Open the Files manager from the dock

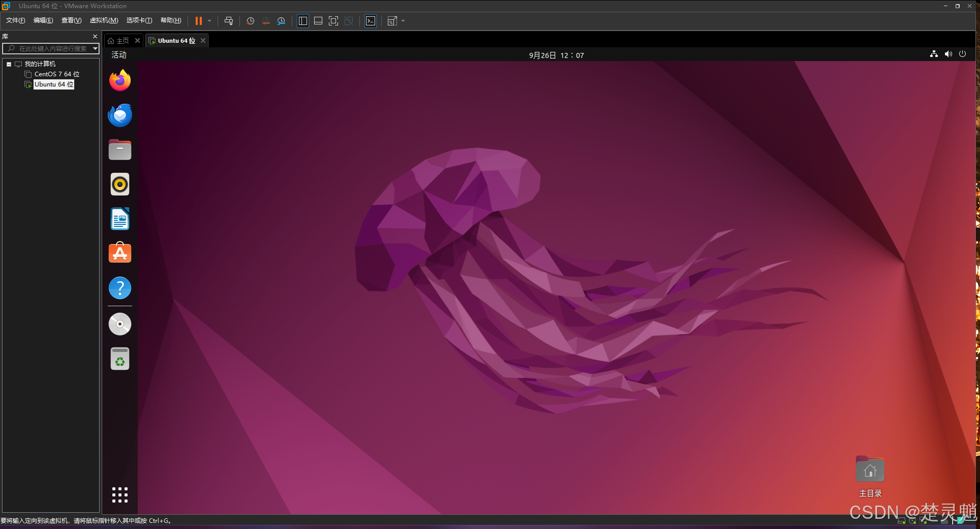pyautogui.click(x=120, y=150)
